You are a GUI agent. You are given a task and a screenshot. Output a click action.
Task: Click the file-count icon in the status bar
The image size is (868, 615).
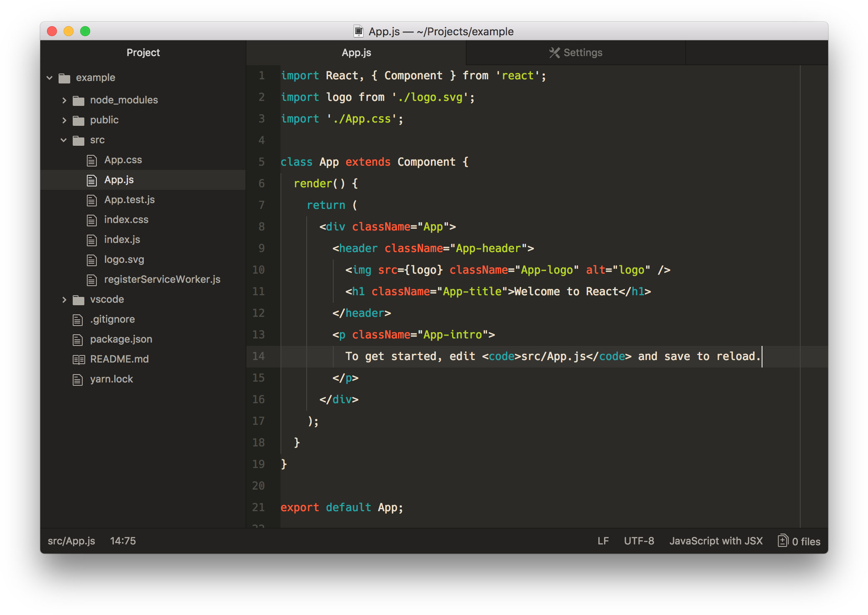click(783, 541)
